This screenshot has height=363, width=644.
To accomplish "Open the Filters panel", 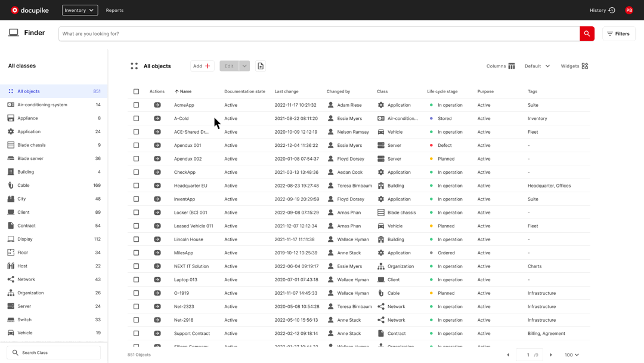I will click(618, 33).
